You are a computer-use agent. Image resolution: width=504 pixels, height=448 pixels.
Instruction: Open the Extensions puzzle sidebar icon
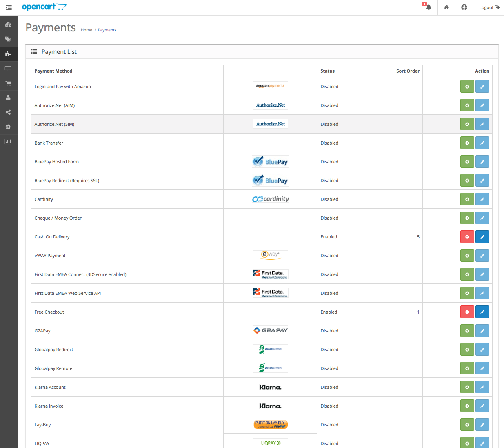point(8,54)
